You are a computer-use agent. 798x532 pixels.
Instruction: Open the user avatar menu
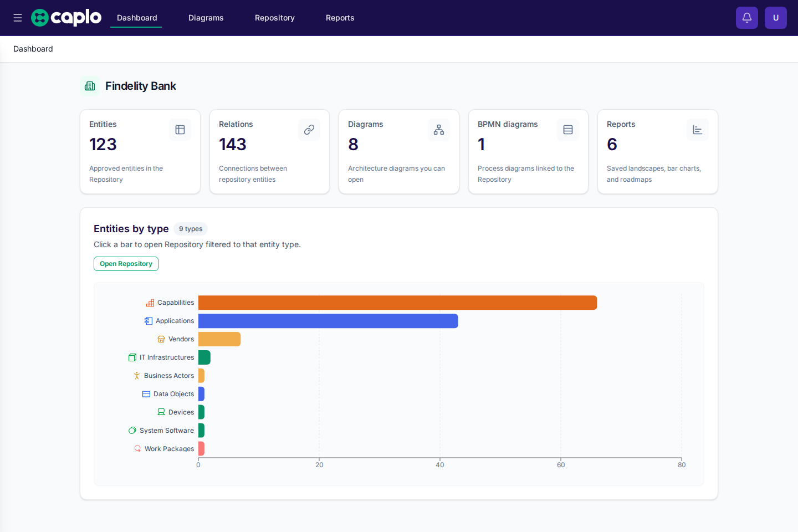776,18
